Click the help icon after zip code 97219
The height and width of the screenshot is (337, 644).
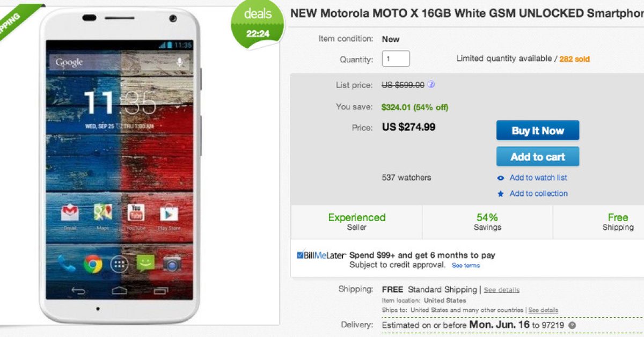tap(573, 326)
